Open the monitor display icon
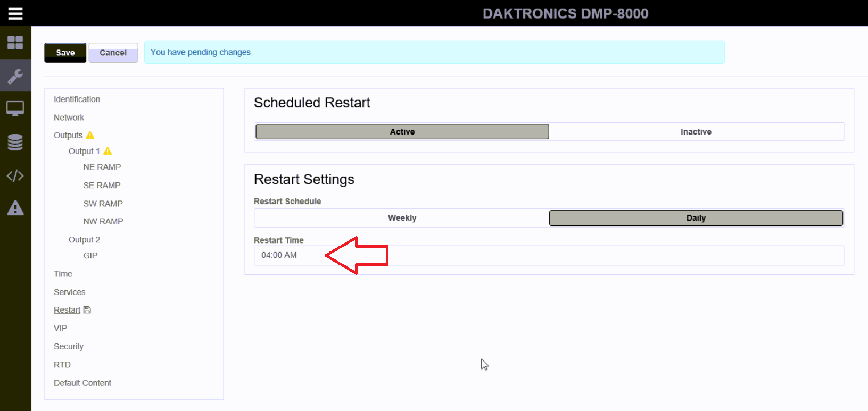 tap(15, 109)
